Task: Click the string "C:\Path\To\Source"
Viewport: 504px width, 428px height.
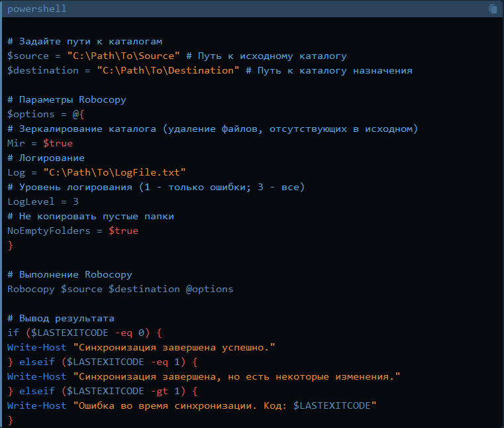Action: pyautogui.click(x=123, y=56)
